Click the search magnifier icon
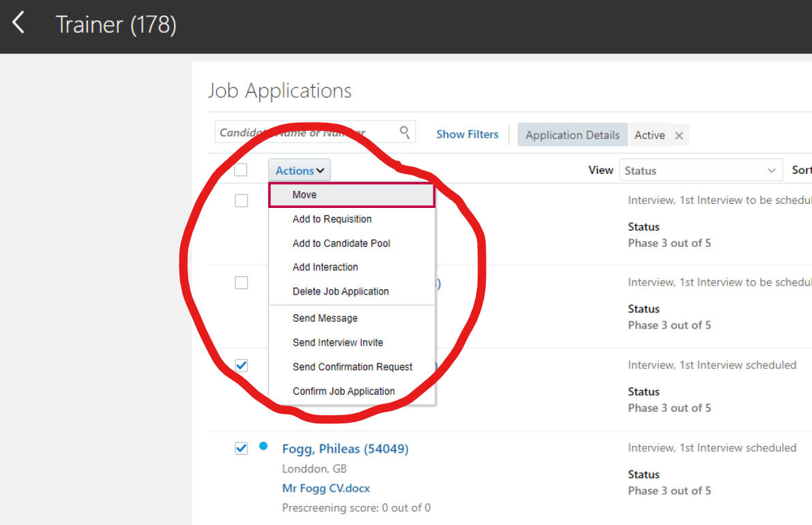812x525 pixels. pos(405,132)
